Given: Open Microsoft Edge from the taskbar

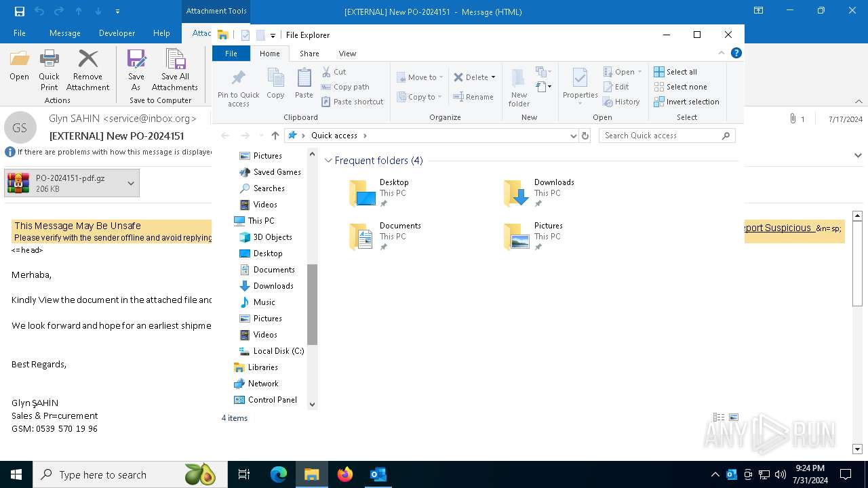Looking at the screenshot, I should pyautogui.click(x=279, y=474).
